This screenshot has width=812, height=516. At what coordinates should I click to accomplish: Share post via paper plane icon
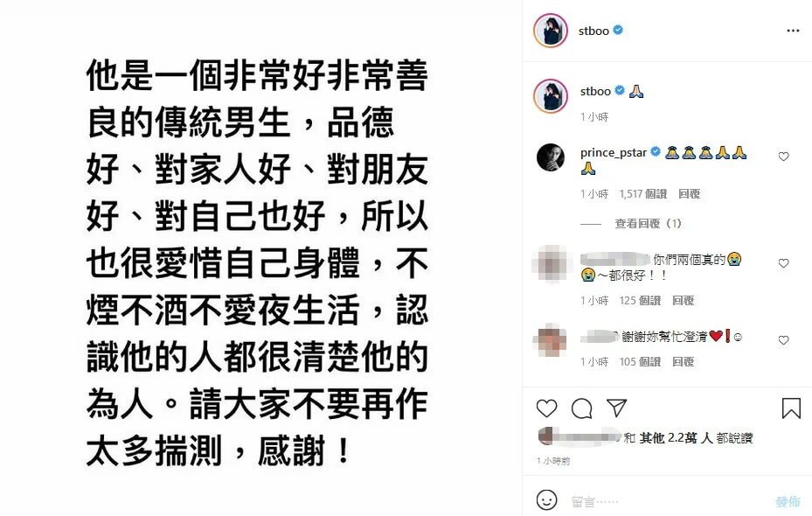[616, 408]
